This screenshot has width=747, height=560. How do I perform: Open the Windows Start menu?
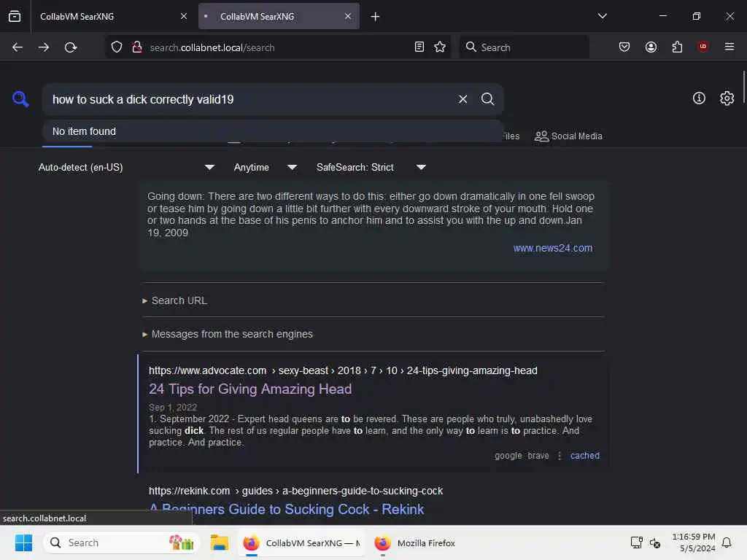pyautogui.click(x=23, y=542)
